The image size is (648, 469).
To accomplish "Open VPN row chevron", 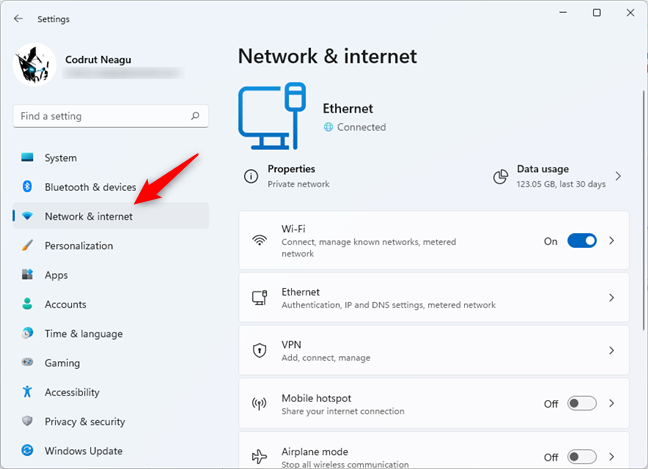I will point(612,350).
